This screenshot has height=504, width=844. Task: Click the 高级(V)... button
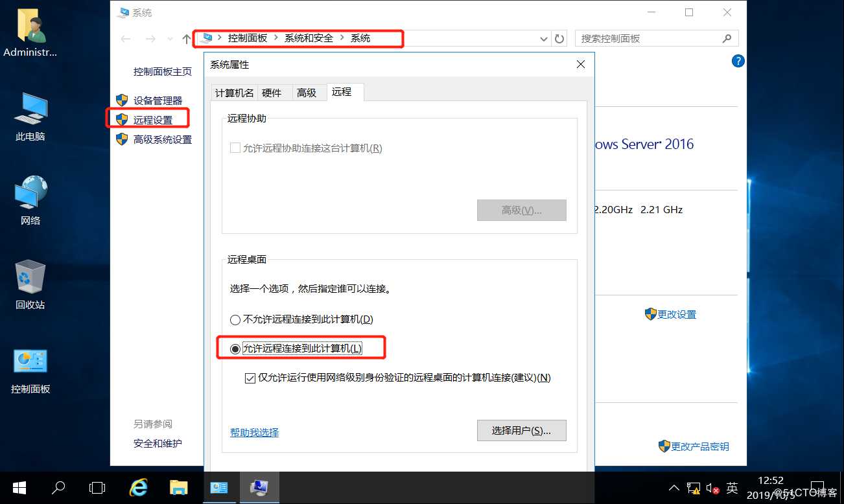click(x=521, y=210)
